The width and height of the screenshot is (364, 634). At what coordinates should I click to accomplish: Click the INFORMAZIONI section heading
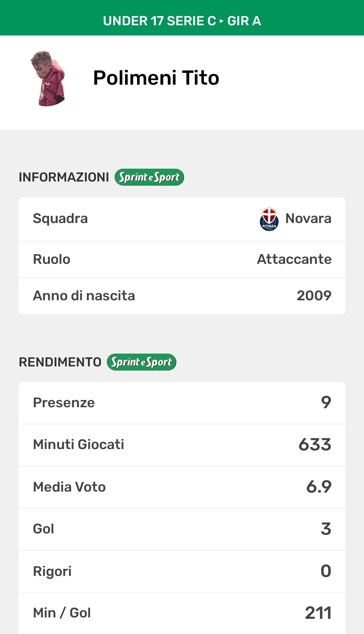[x=64, y=177]
